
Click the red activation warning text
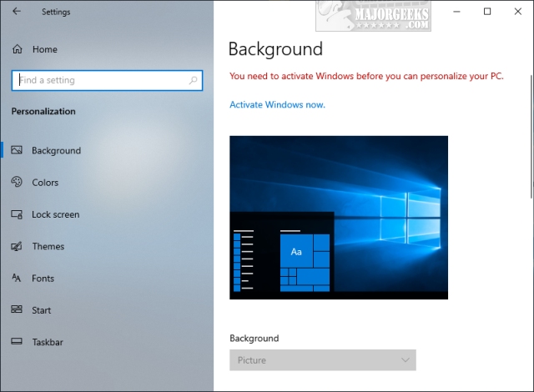(366, 76)
